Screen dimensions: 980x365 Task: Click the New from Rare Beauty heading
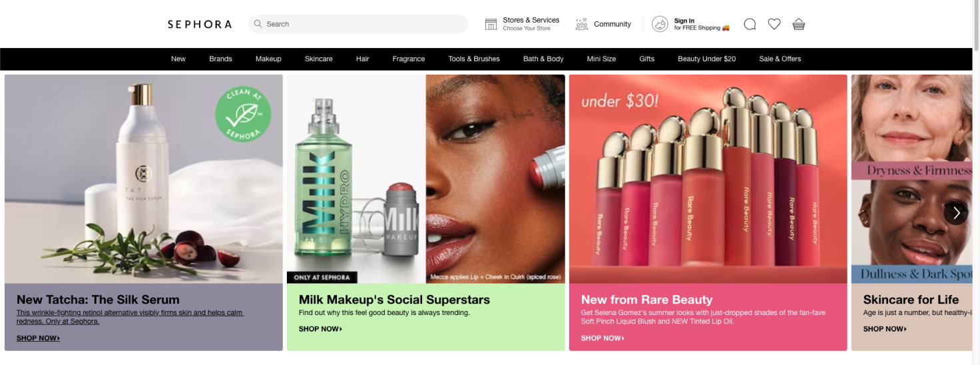pos(646,300)
